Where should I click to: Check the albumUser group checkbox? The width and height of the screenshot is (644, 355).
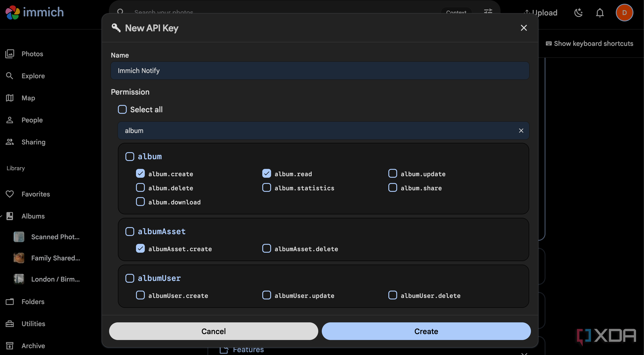click(130, 278)
